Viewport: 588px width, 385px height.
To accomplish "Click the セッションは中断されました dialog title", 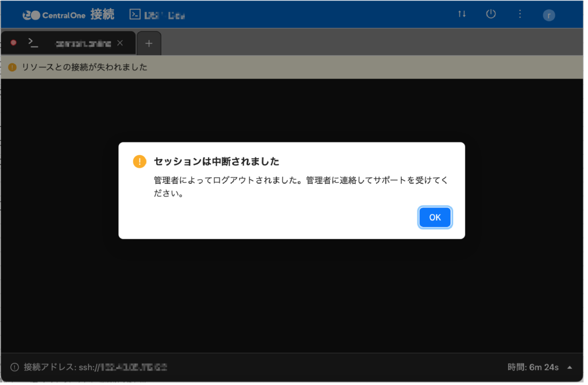I will [216, 161].
